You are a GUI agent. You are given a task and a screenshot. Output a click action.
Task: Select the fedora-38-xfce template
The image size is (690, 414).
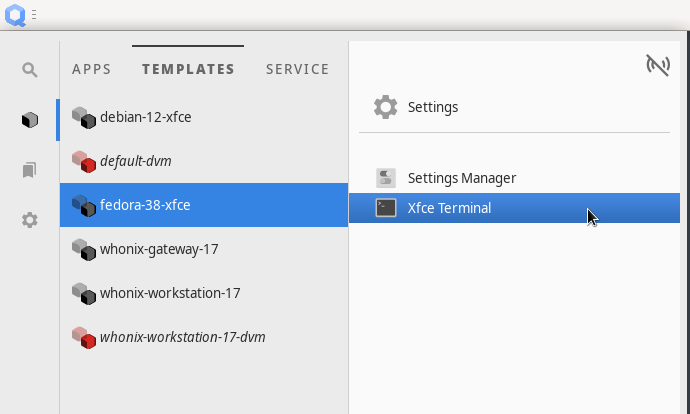point(145,205)
